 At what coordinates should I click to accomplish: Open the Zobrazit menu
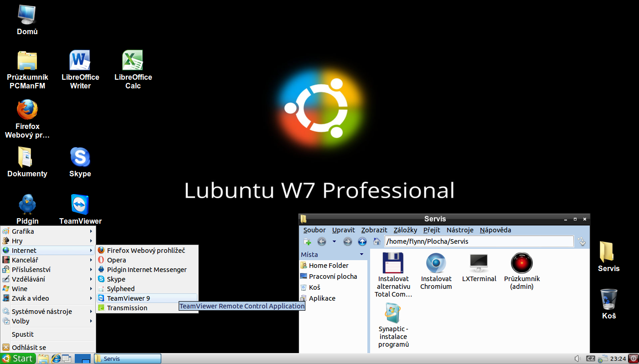pyautogui.click(x=374, y=230)
